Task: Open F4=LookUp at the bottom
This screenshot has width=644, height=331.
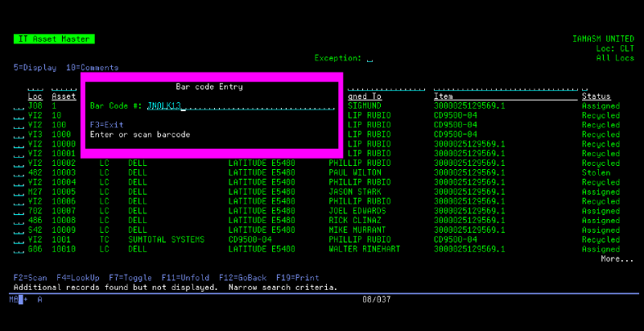Action: 78,278
